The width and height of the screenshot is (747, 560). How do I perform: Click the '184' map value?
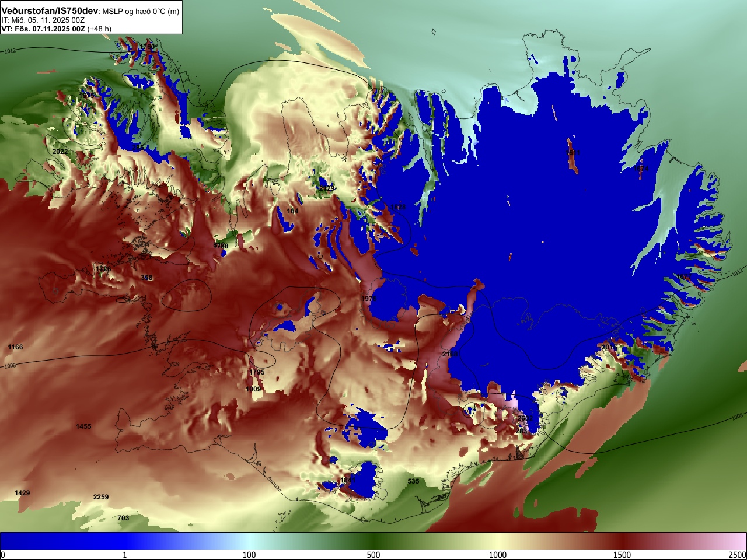pos(292,211)
